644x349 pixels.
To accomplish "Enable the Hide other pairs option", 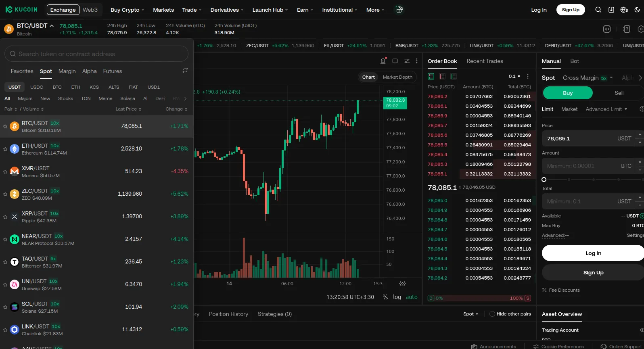I will point(492,314).
